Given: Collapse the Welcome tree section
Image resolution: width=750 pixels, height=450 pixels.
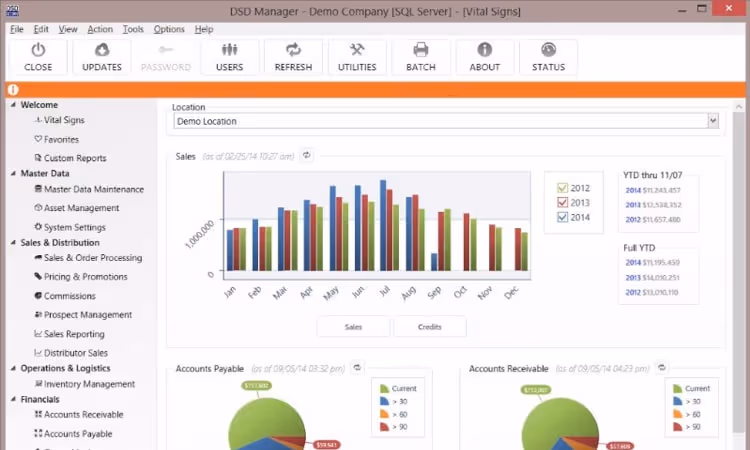Looking at the screenshot, I should [13, 105].
